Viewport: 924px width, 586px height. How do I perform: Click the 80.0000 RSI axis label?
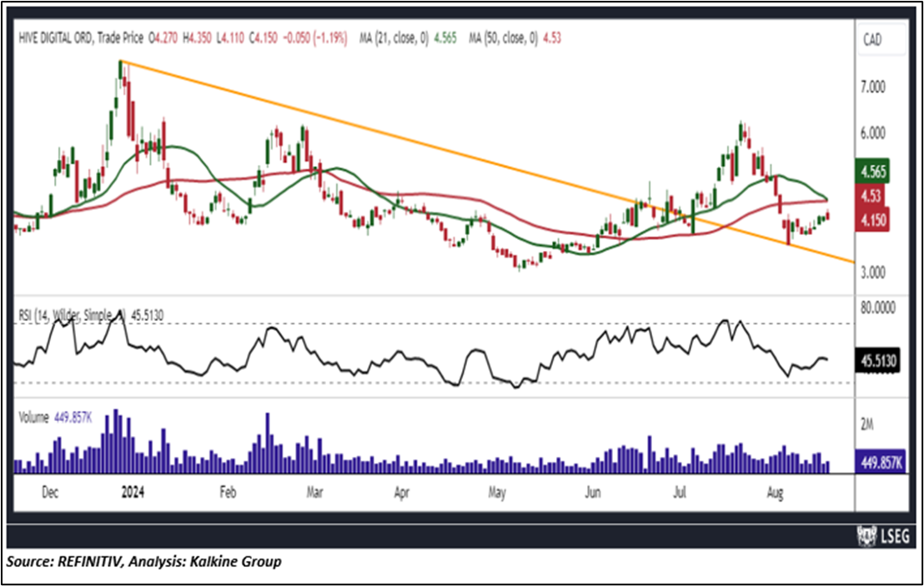[x=877, y=308]
